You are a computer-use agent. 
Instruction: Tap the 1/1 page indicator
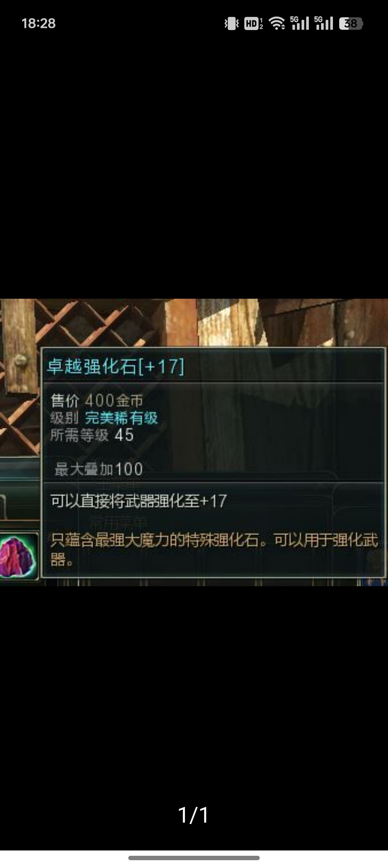click(x=193, y=815)
